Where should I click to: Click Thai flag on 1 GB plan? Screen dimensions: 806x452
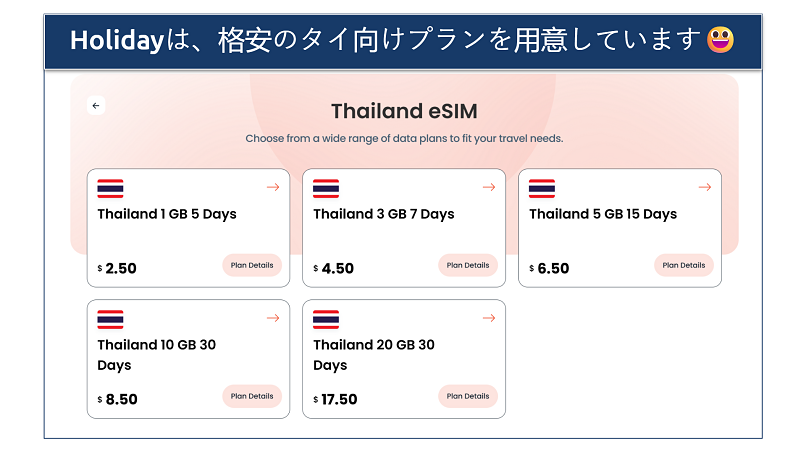pos(110,188)
